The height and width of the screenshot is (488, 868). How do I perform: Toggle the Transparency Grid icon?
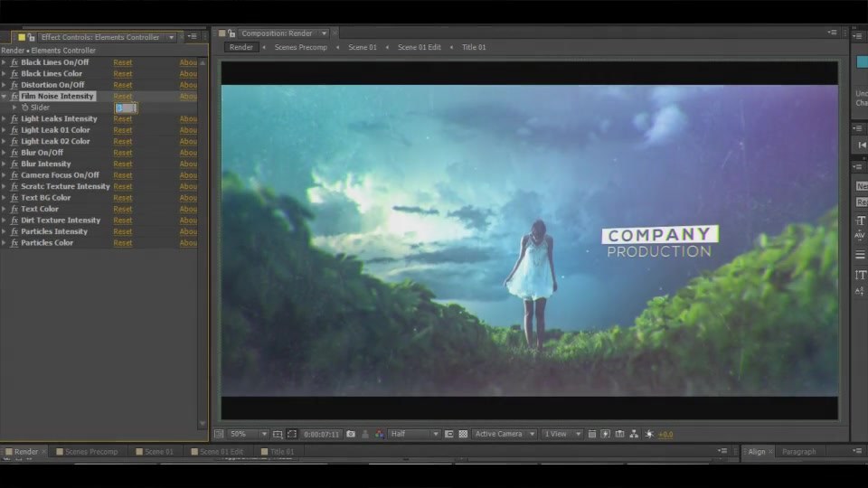pyautogui.click(x=463, y=435)
